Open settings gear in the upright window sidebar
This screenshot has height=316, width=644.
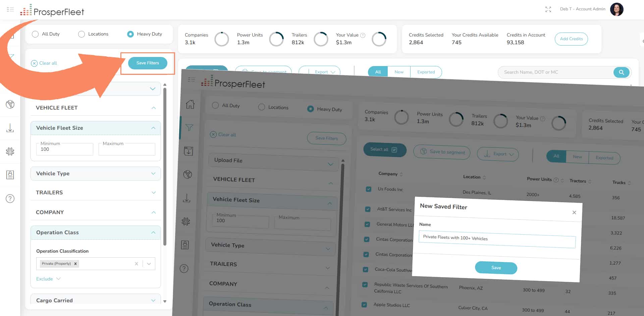coord(10,151)
